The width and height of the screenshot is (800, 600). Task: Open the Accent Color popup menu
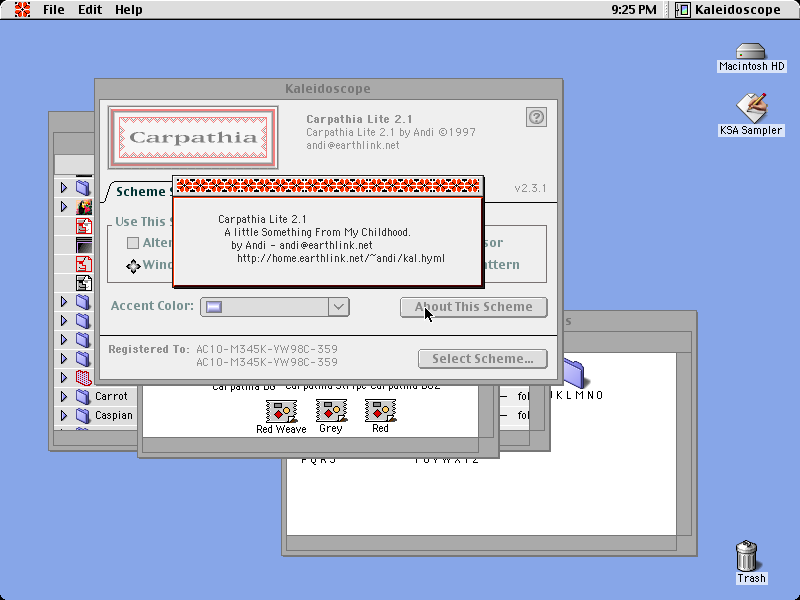coord(275,307)
